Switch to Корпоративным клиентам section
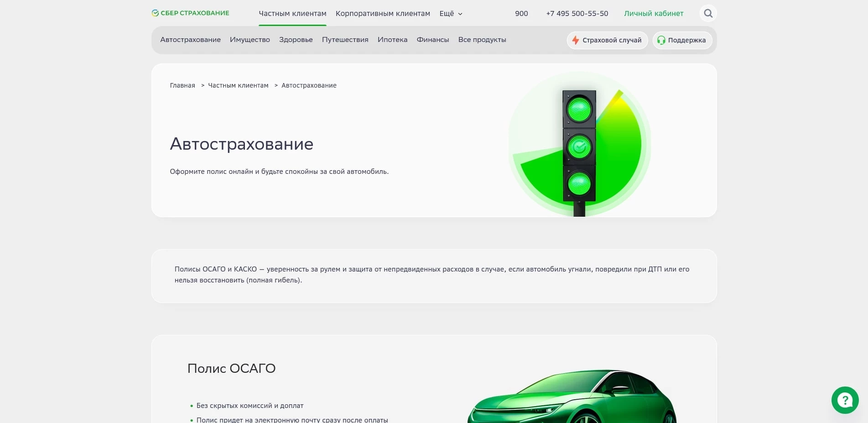Image resolution: width=868 pixels, height=423 pixels. tap(383, 13)
